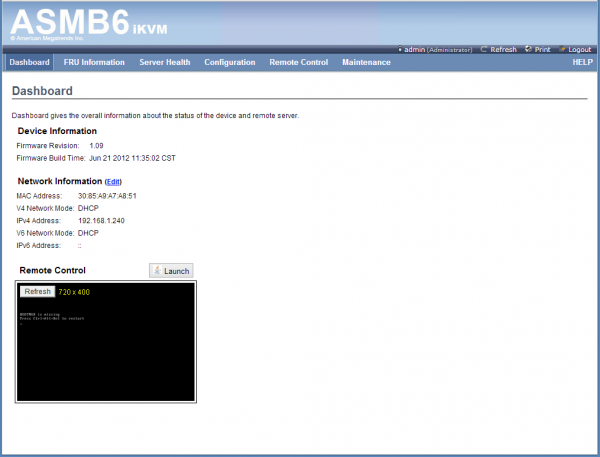Image resolution: width=600 pixels, height=457 pixels.
Task: Select the firmware build time value
Action: coord(132,158)
